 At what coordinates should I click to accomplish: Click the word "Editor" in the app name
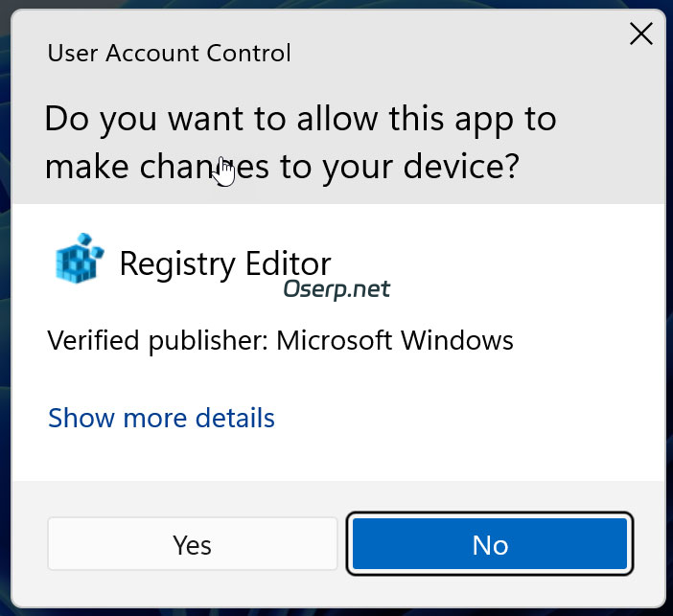pyautogui.click(x=289, y=263)
